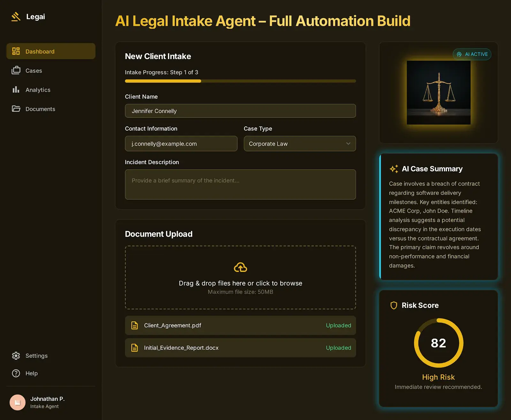
Task: Select the Client_Agreement.pdf file name
Action: [172, 325]
